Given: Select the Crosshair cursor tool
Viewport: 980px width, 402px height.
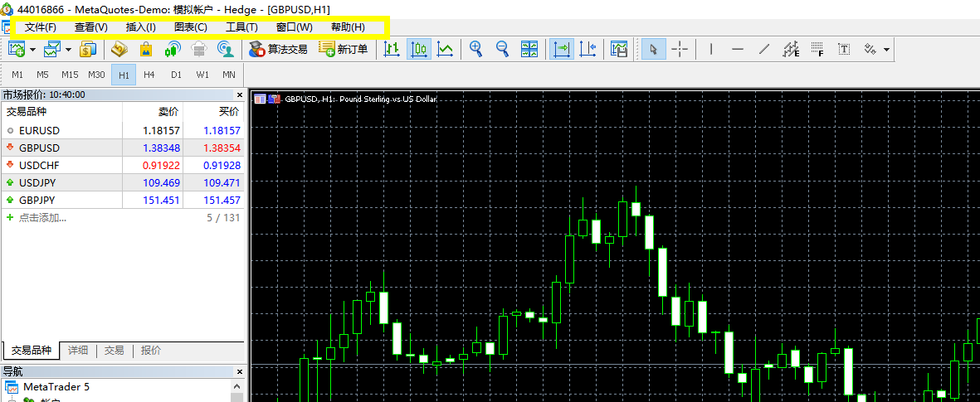Looking at the screenshot, I should [x=680, y=50].
